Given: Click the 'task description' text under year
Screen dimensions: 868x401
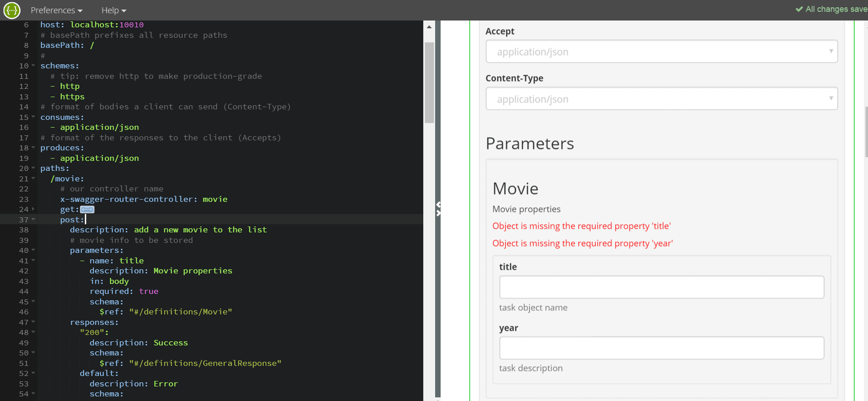Looking at the screenshot, I should coord(531,368).
